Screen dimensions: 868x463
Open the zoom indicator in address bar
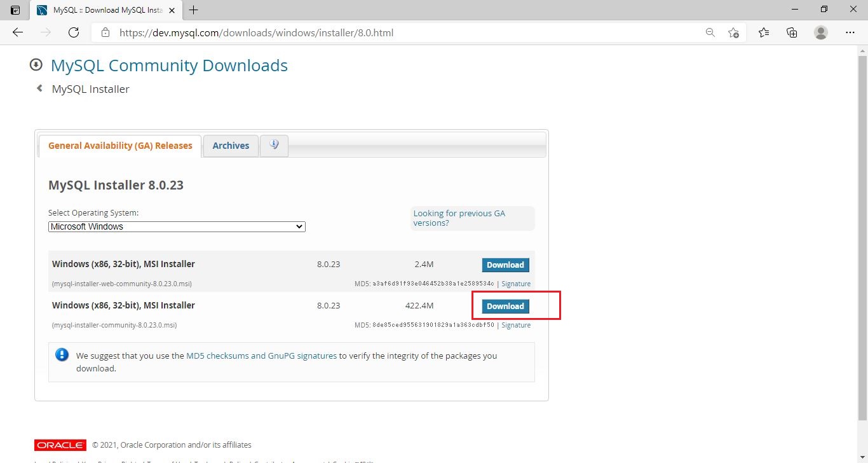click(x=710, y=32)
